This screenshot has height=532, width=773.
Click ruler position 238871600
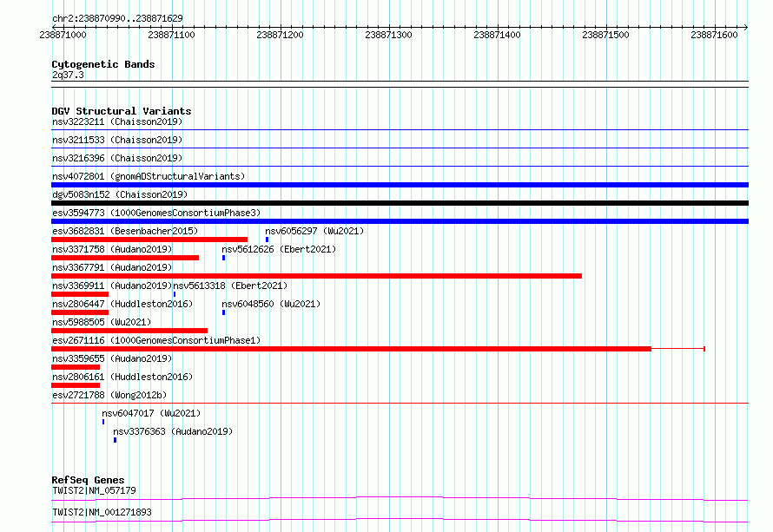click(x=714, y=35)
